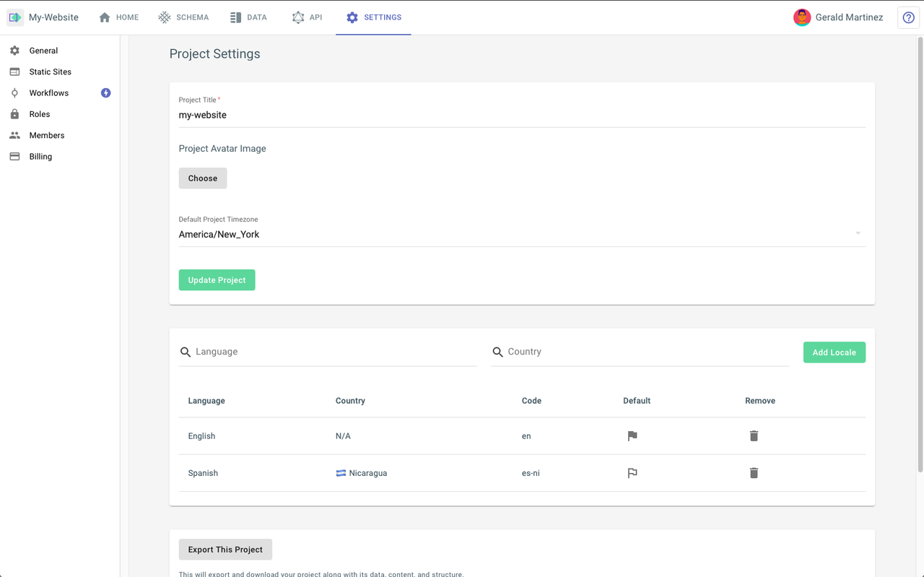Go to the Data tab

(x=248, y=17)
